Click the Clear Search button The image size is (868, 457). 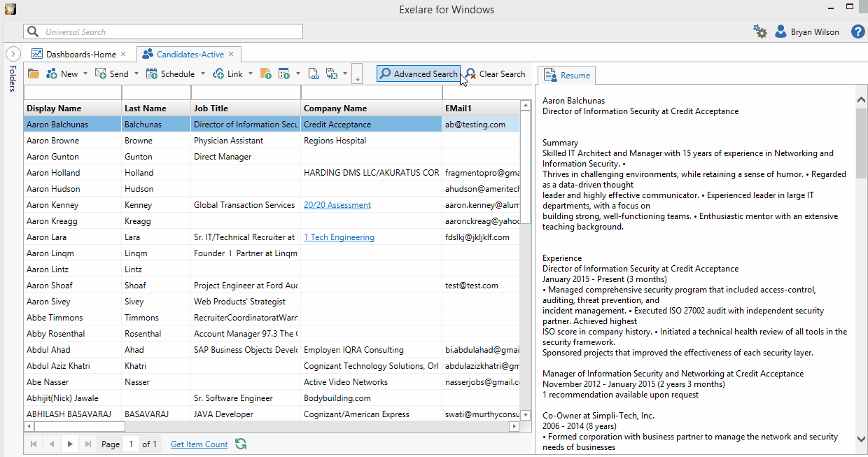pyautogui.click(x=495, y=73)
